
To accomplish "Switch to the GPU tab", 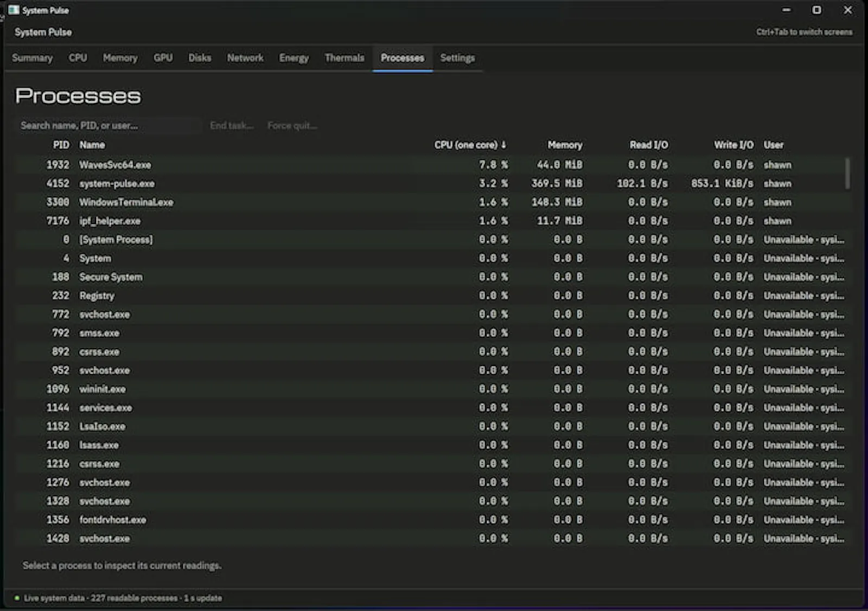I will [163, 58].
